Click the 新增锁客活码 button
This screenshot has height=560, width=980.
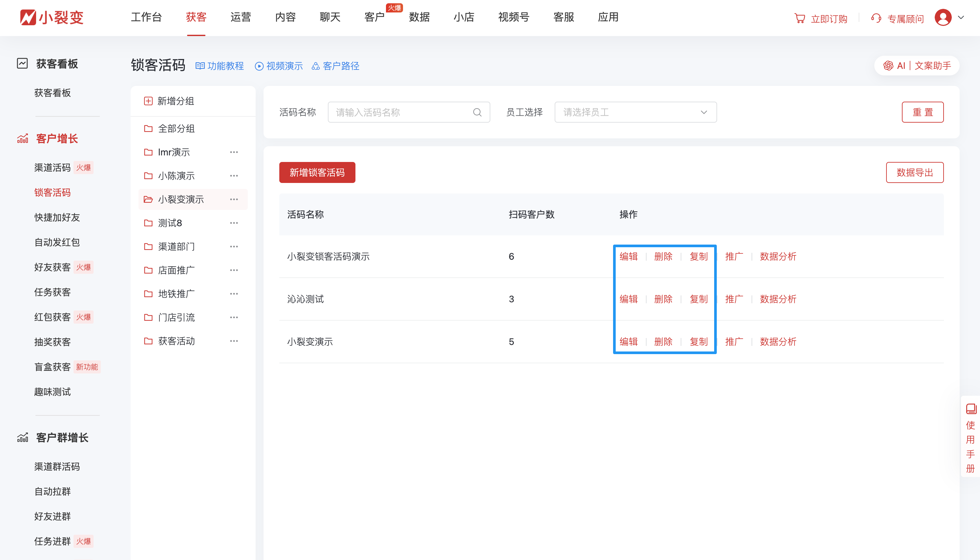click(317, 172)
